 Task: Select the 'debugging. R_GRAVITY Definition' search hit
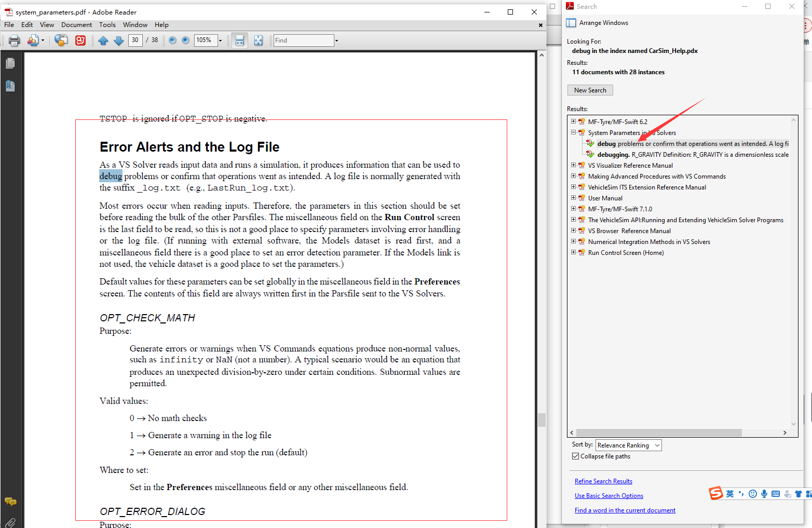point(693,155)
